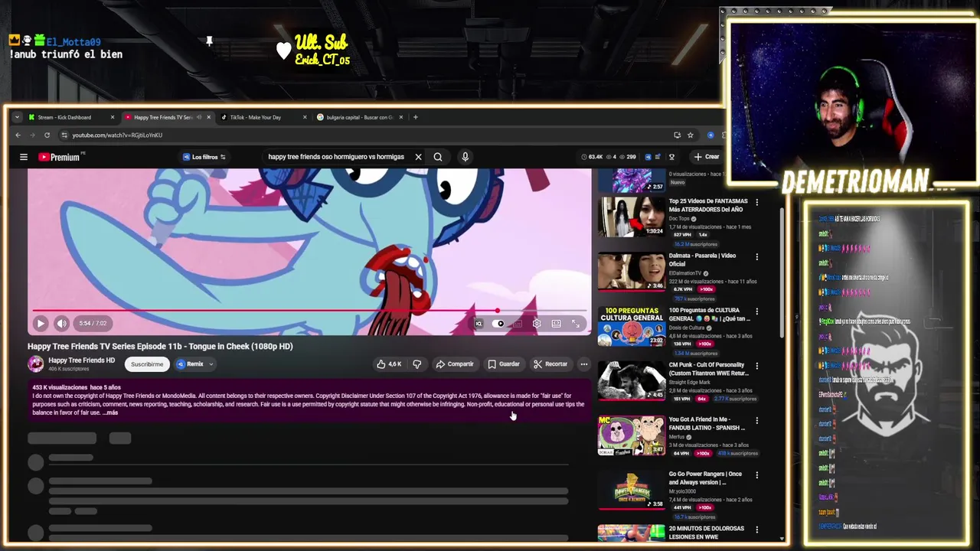
Task: Seek using the red video progress bar
Action: click(x=309, y=311)
